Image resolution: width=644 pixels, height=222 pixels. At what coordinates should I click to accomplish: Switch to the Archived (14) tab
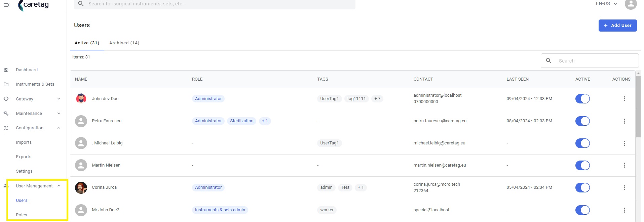tap(124, 43)
